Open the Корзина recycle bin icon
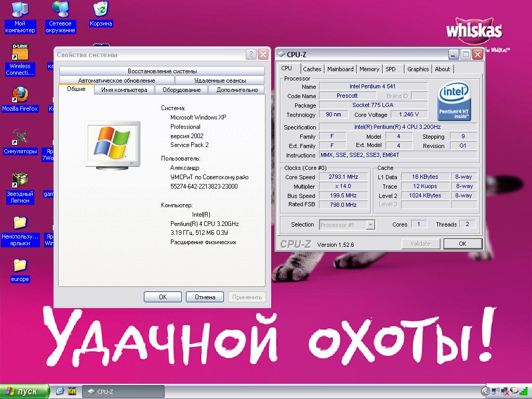 click(101, 14)
